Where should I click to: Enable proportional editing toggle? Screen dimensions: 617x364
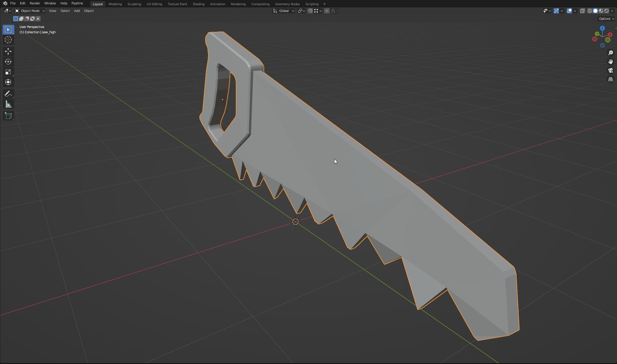point(327,11)
